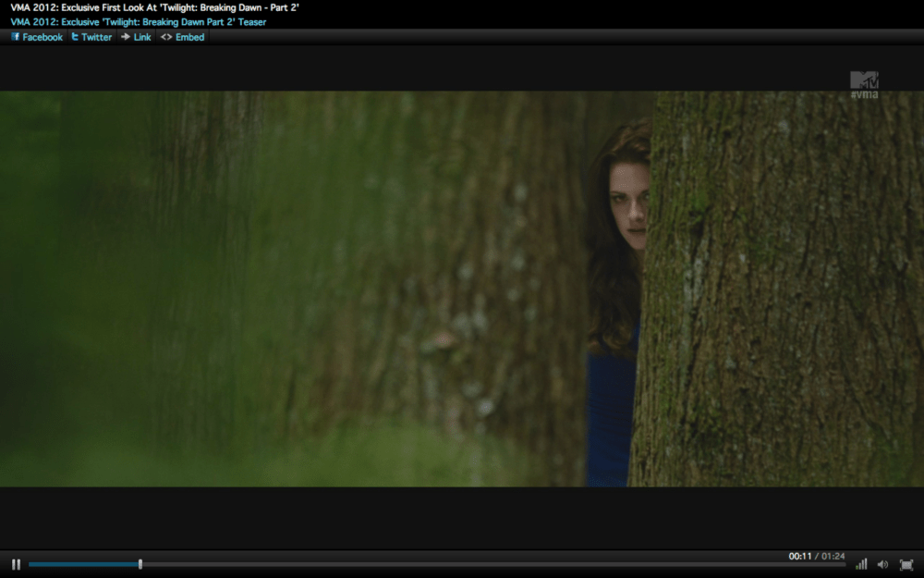924x578 pixels.
Task: Get the video's Link for sharing
Action: [136, 37]
